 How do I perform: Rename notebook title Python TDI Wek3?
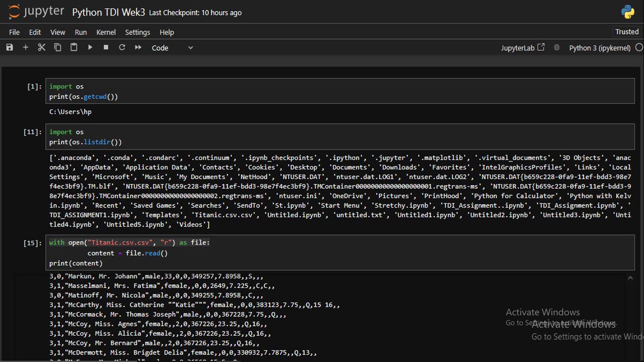(108, 12)
